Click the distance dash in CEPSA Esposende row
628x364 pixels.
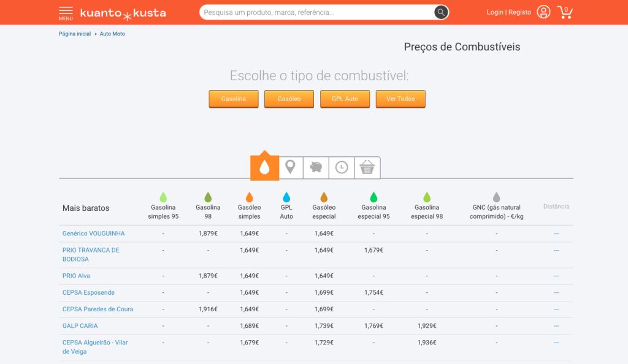click(556, 293)
